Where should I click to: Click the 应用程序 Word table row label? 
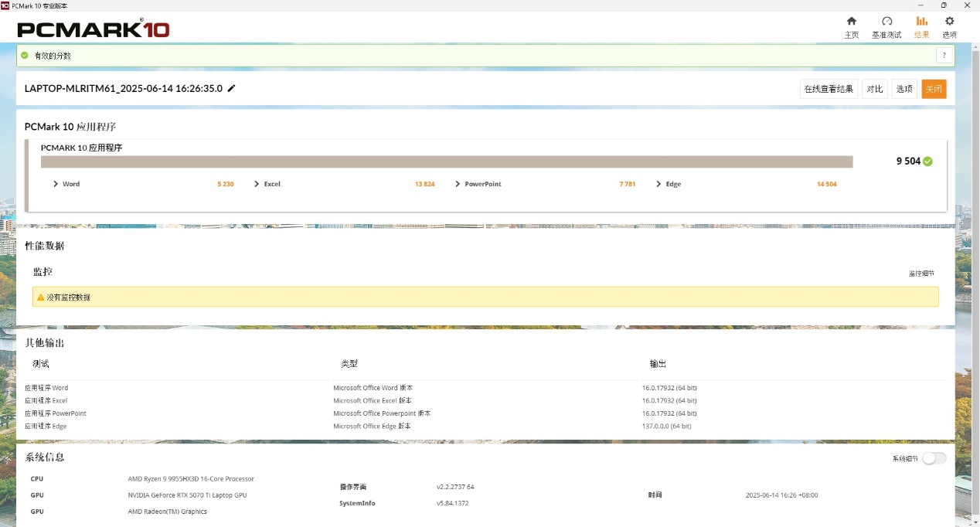tap(46, 388)
